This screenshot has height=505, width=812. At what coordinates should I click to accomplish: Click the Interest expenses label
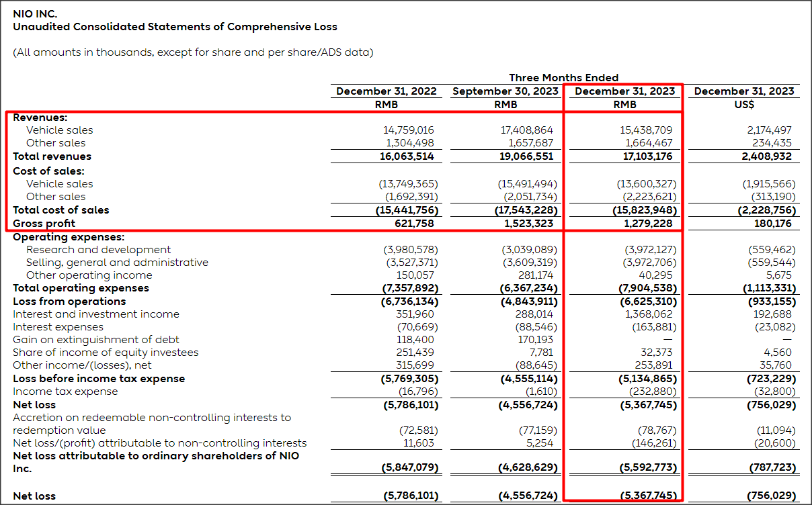point(58,327)
